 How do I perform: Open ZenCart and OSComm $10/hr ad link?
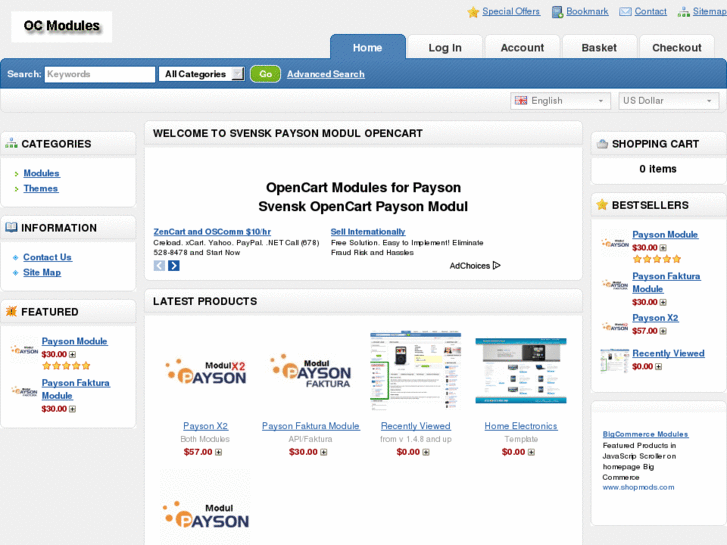212,232
